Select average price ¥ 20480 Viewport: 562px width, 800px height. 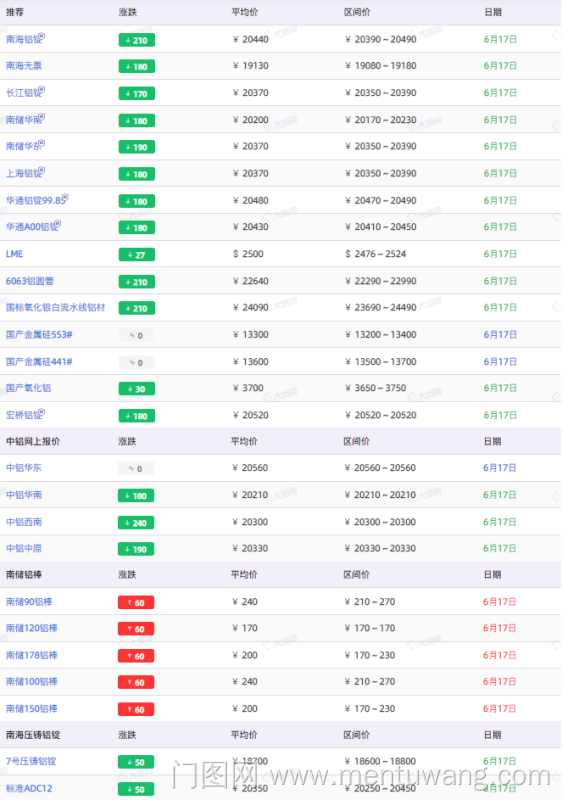point(250,201)
